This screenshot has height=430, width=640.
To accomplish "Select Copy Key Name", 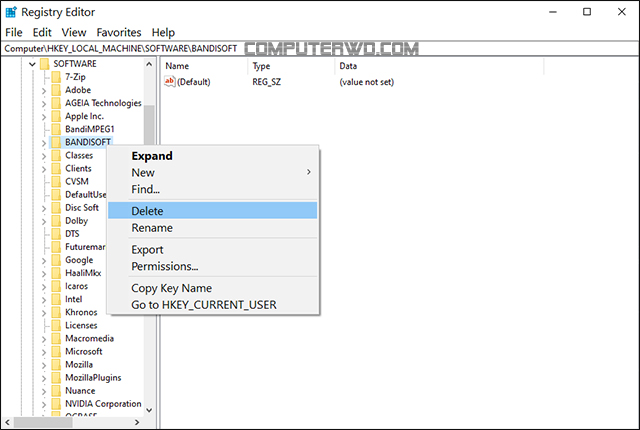I will coord(213,288).
